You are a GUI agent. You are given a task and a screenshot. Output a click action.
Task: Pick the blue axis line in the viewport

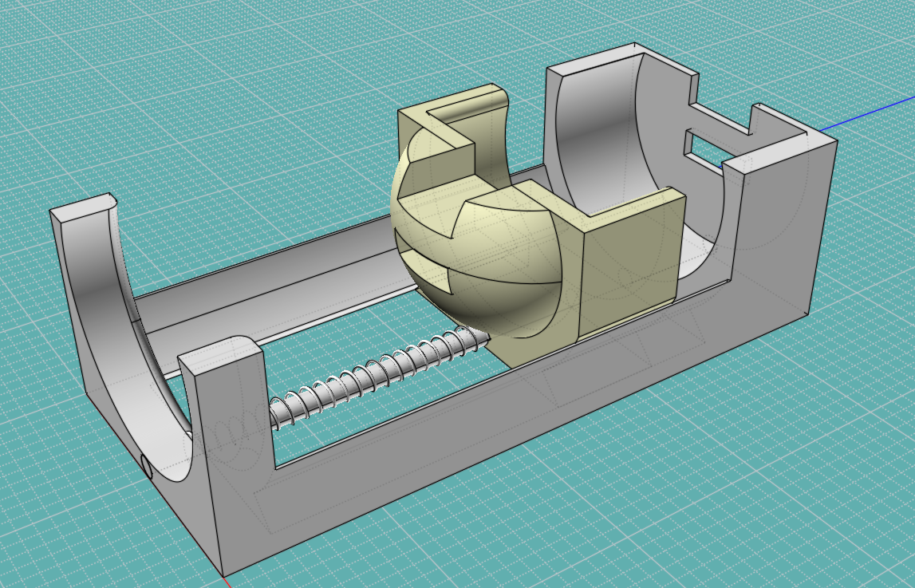click(x=866, y=114)
